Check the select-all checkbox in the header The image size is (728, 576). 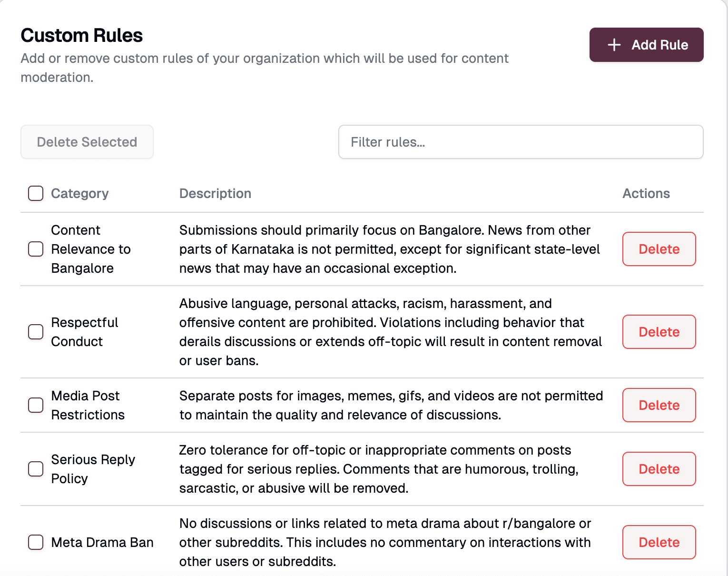[x=36, y=193]
